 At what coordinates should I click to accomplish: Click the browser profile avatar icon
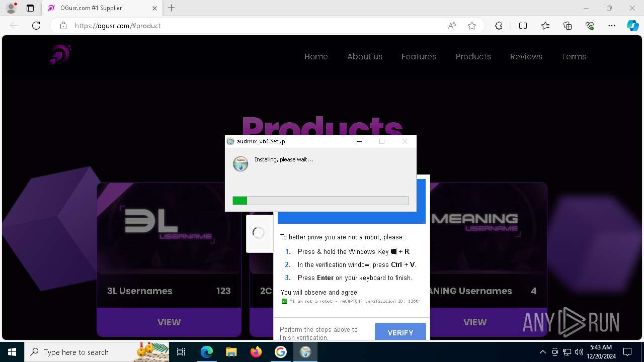pos(11,8)
